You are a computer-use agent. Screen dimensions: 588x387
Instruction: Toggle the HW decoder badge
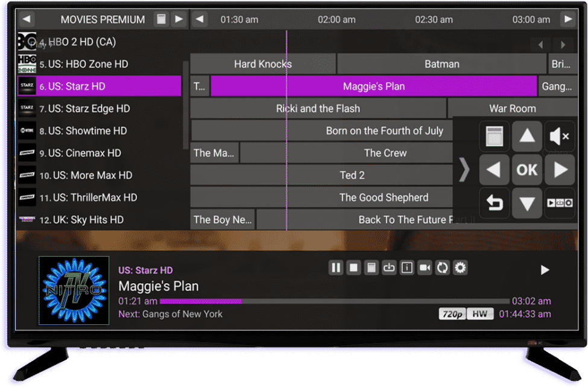coord(480,314)
